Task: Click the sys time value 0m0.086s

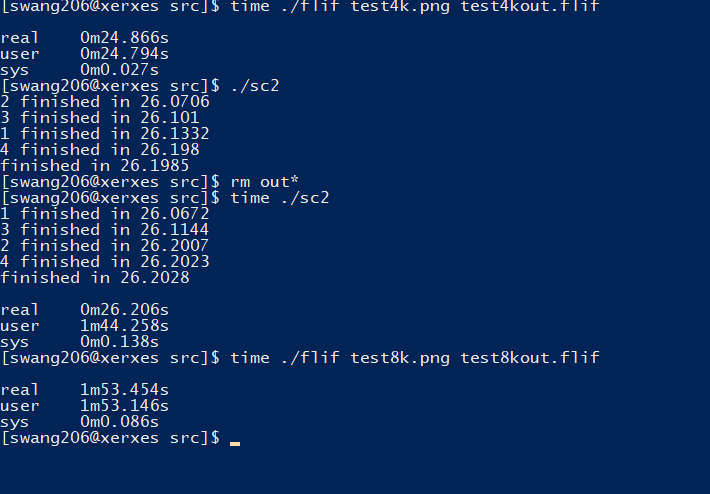Action: tap(119, 422)
